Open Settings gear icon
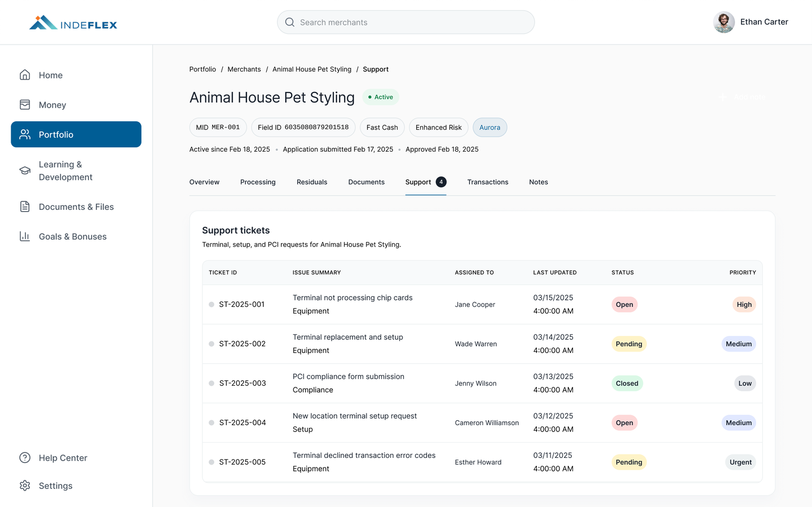This screenshot has width=812, height=507. 25,486
